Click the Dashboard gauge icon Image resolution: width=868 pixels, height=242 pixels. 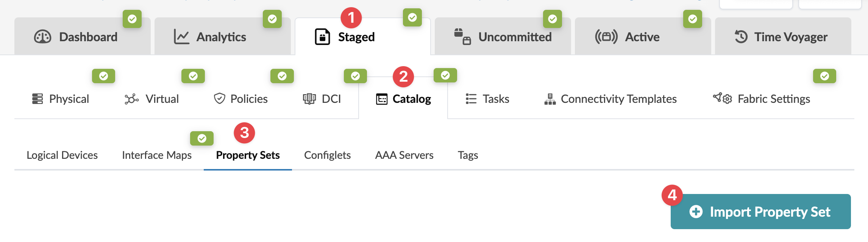pos(42,37)
